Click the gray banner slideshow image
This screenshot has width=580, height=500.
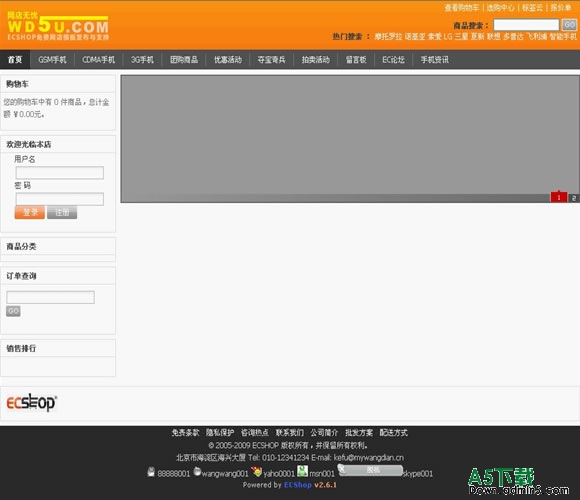coord(350,139)
